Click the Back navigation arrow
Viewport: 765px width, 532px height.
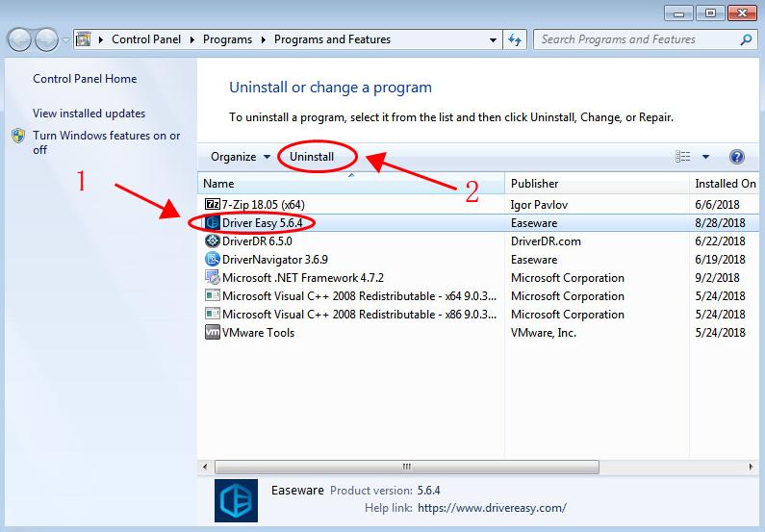coord(20,39)
